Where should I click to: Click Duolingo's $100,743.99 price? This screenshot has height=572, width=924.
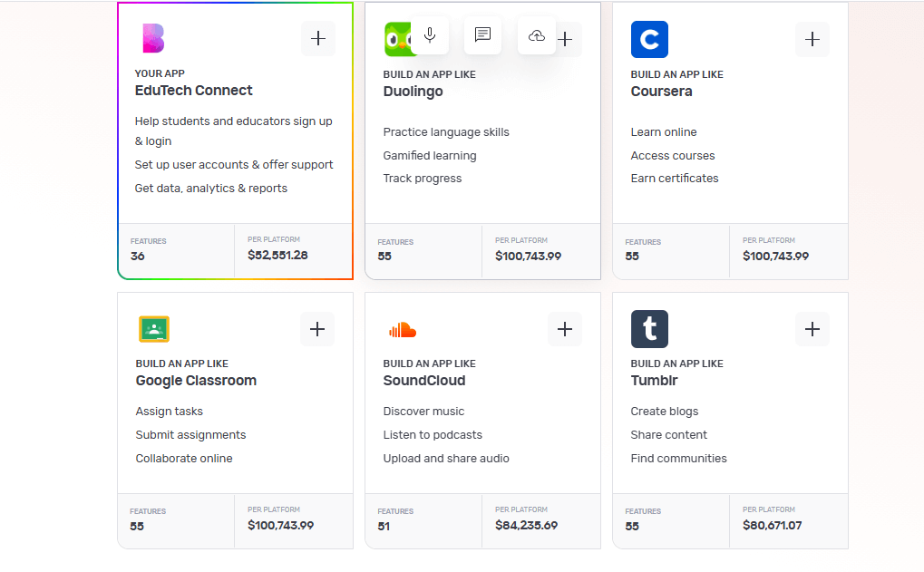[x=528, y=257]
